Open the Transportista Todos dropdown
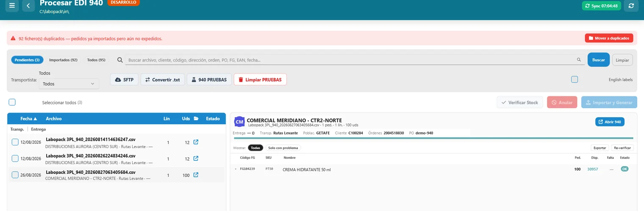 click(69, 84)
